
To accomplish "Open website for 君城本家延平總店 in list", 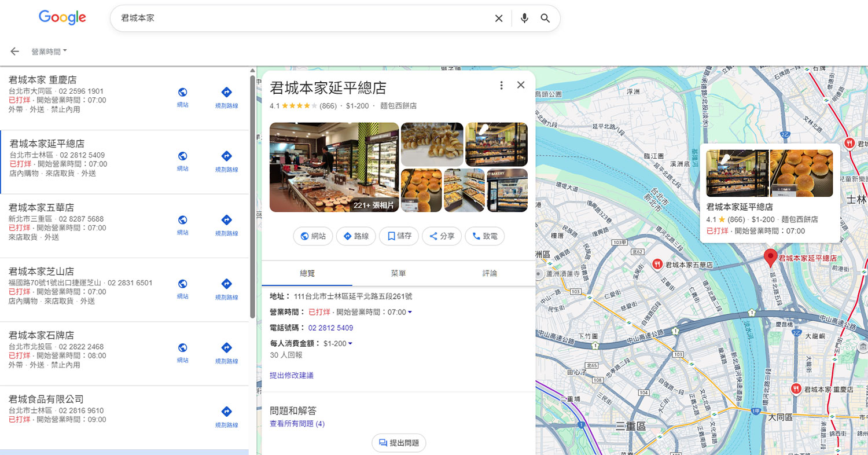I will [x=183, y=162].
